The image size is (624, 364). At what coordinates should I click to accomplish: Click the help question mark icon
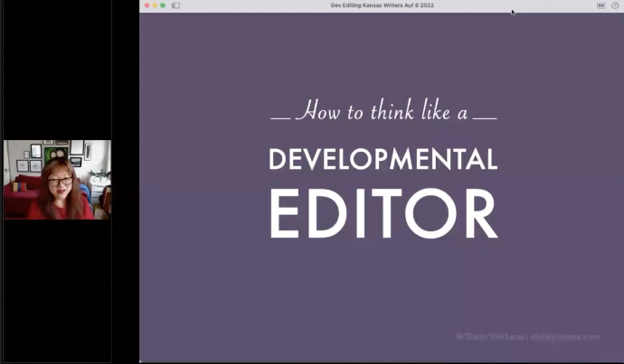[x=615, y=5]
